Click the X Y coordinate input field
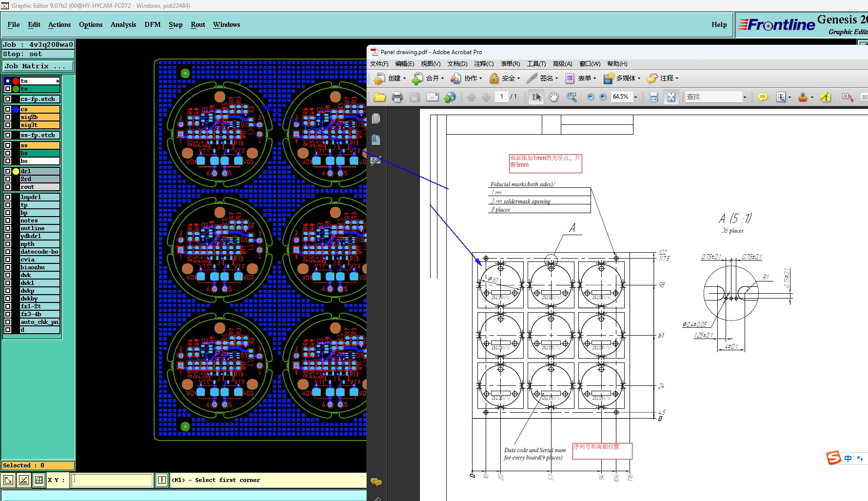The height and width of the screenshot is (501, 868). click(x=112, y=480)
